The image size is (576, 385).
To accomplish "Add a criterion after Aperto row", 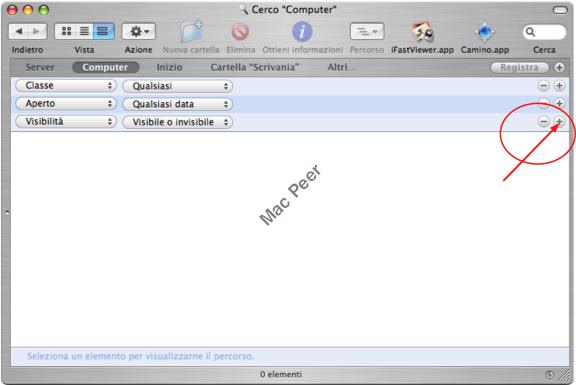I will point(559,103).
